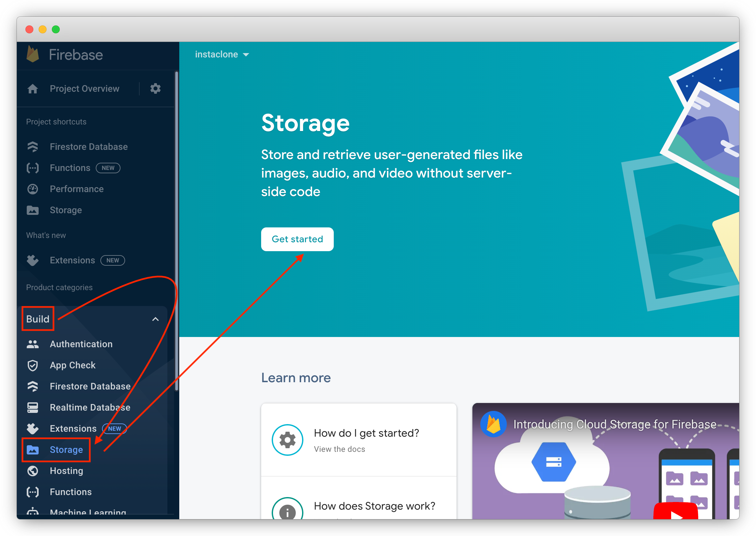Viewport: 756px width, 536px height.
Task: Click NEW badge beside Build Extensions
Action: click(114, 428)
